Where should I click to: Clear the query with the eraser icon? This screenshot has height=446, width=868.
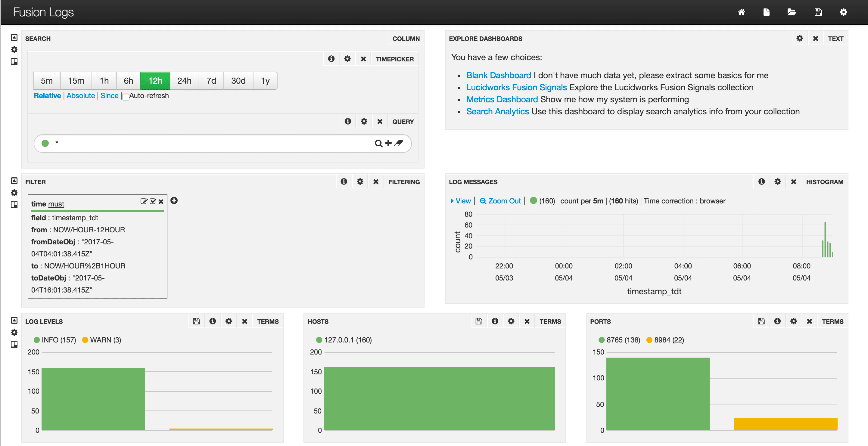pyautogui.click(x=399, y=143)
